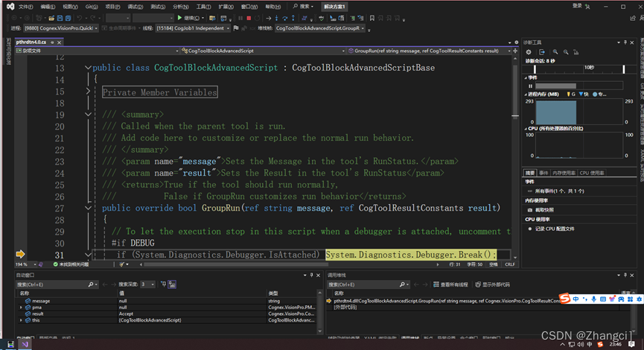Click the Pause (break all) icon
644x350 pixels.
click(240, 18)
